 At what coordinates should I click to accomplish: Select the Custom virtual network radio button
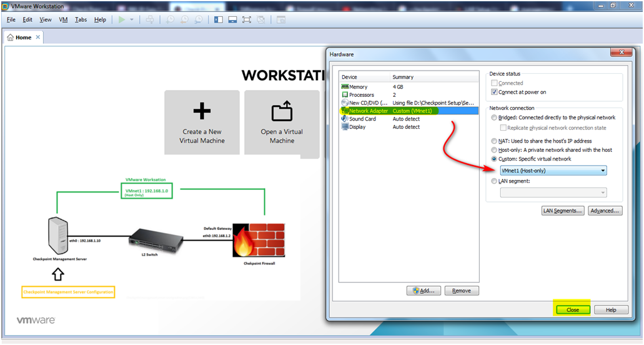point(494,159)
